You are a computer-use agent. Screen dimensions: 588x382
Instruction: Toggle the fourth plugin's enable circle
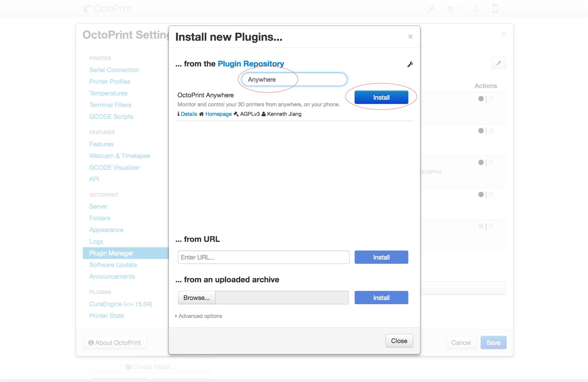pos(481,194)
